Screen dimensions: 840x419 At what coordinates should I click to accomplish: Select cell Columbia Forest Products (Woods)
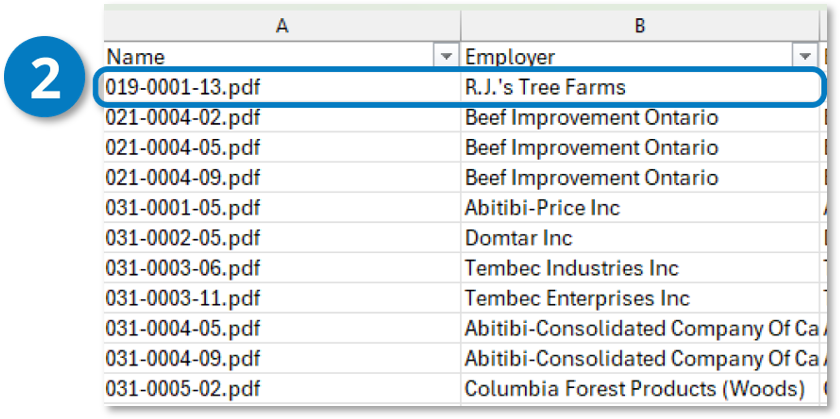(x=640, y=388)
